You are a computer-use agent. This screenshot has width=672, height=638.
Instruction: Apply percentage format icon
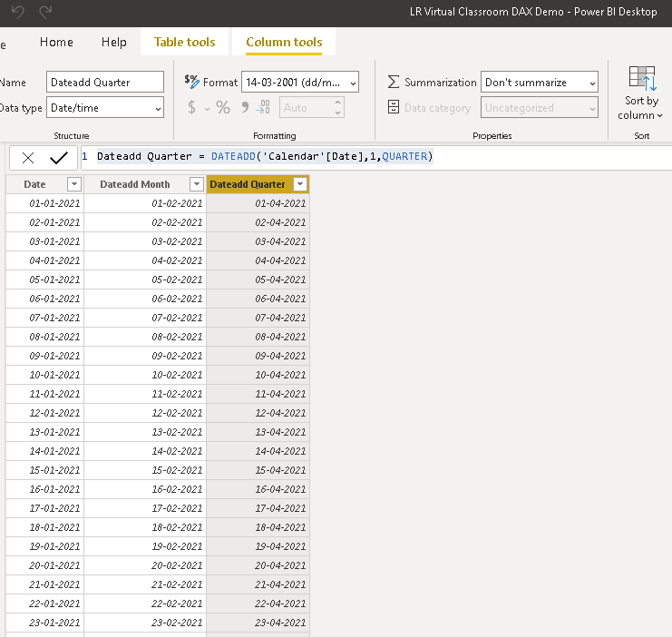coord(223,107)
